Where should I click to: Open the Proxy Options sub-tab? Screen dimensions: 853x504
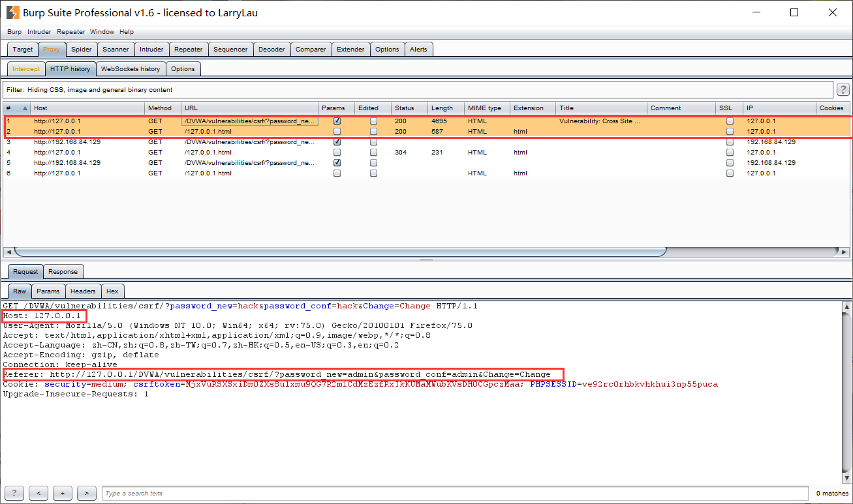183,69
